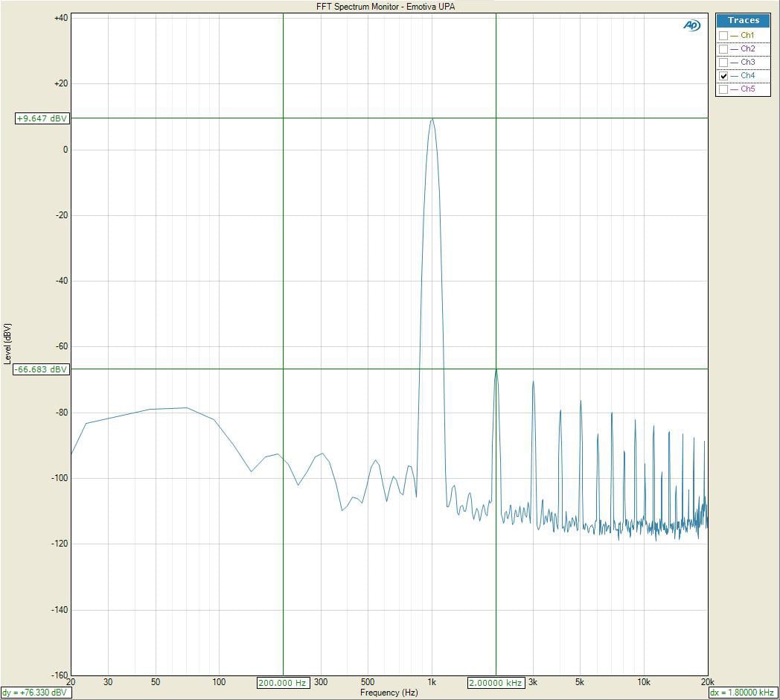This screenshot has width=780, height=700.
Task: Select the Ch4 trace label text
Action: pos(747,76)
